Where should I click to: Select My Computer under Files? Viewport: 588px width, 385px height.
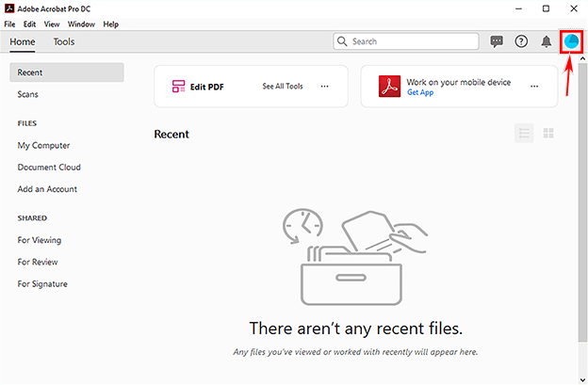43,146
